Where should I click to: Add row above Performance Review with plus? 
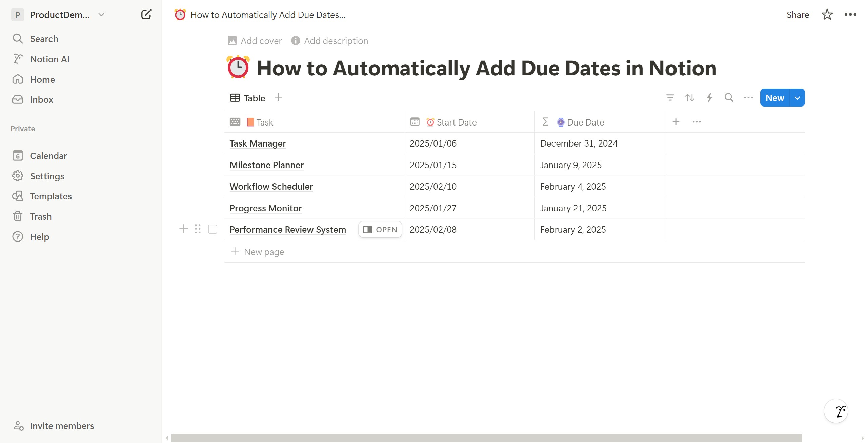coord(184,229)
